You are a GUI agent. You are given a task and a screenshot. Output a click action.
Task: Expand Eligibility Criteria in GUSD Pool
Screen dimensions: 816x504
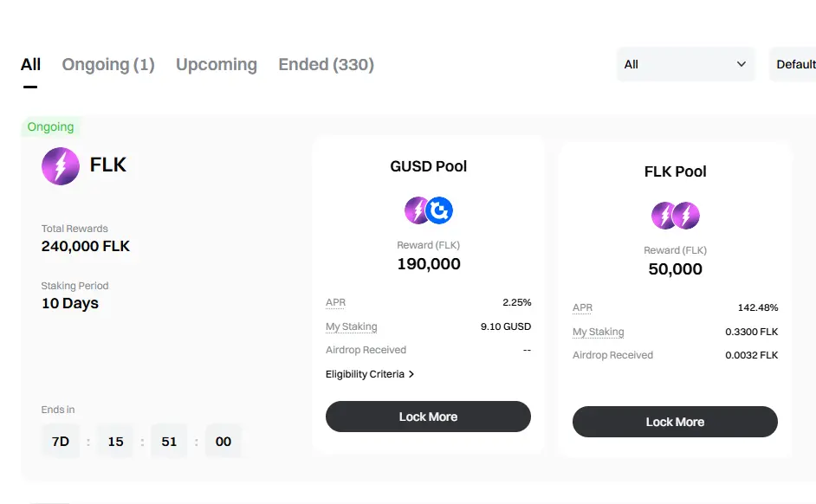tap(370, 374)
